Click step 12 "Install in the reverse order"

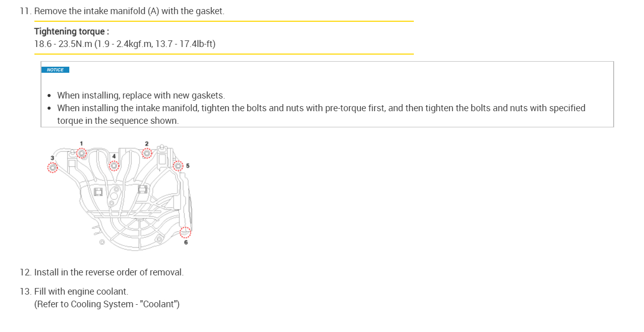109,272
